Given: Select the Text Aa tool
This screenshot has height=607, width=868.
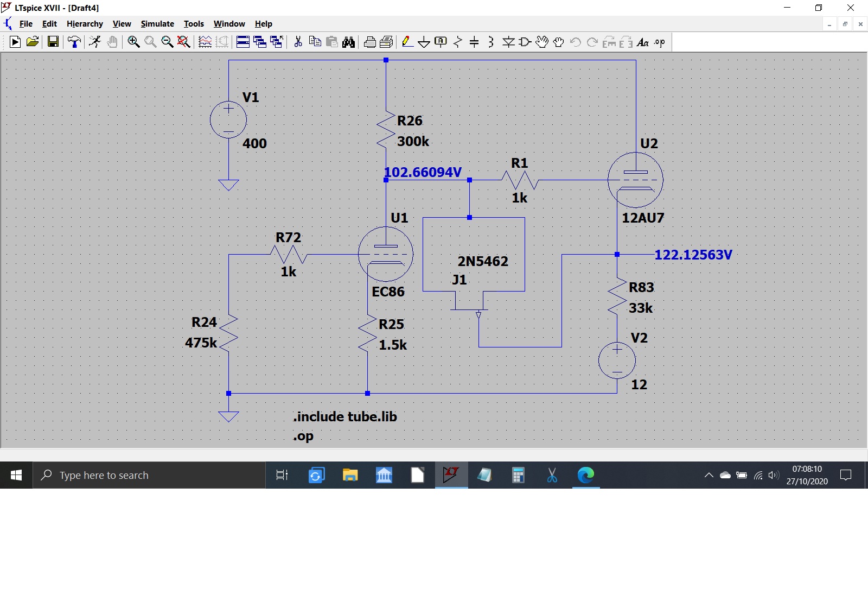Looking at the screenshot, I should click(643, 42).
